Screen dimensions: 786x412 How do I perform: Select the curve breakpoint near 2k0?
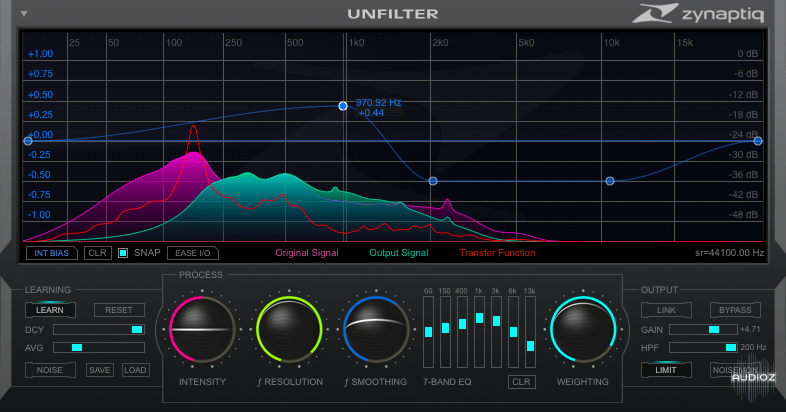coord(433,181)
